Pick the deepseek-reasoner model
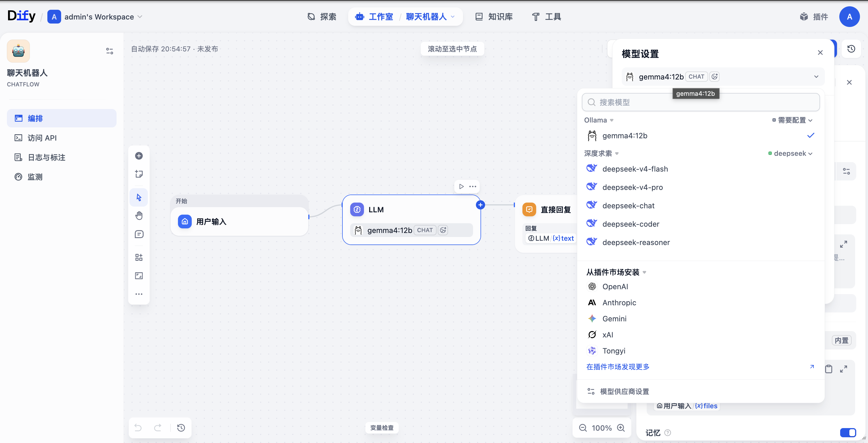 pyautogui.click(x=701, y=242)
